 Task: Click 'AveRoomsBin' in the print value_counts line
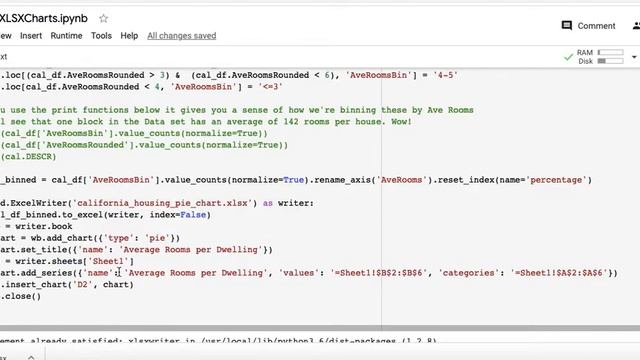tap(75, 133)
